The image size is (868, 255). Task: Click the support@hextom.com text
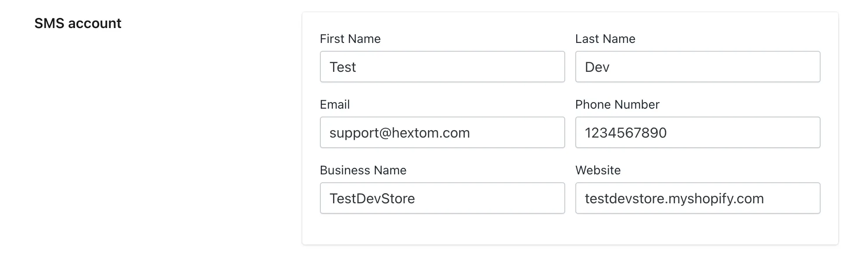click(399, 133)
